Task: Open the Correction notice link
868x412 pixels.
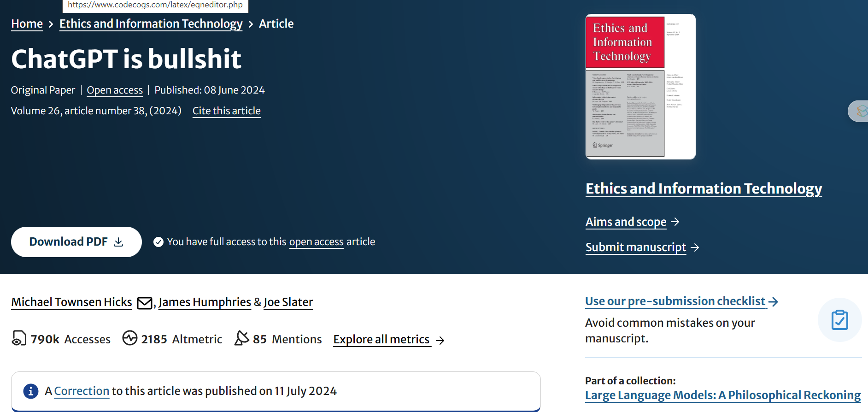Action: point(82,391)
